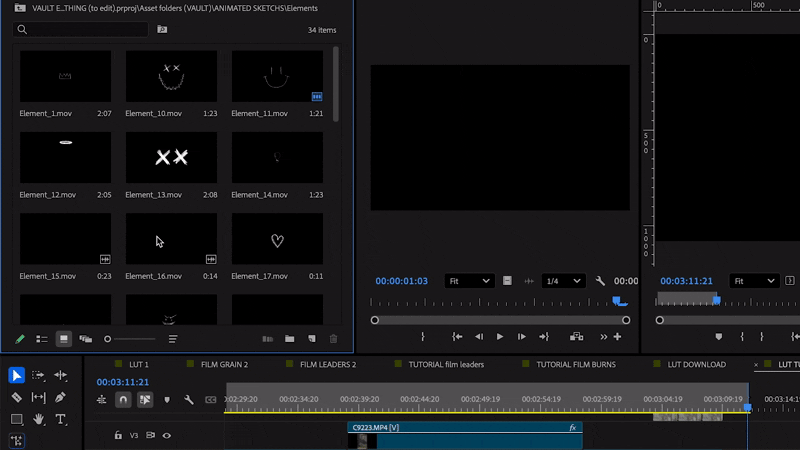Click the delete trash icon in project panel

click(x=333, y=339)
